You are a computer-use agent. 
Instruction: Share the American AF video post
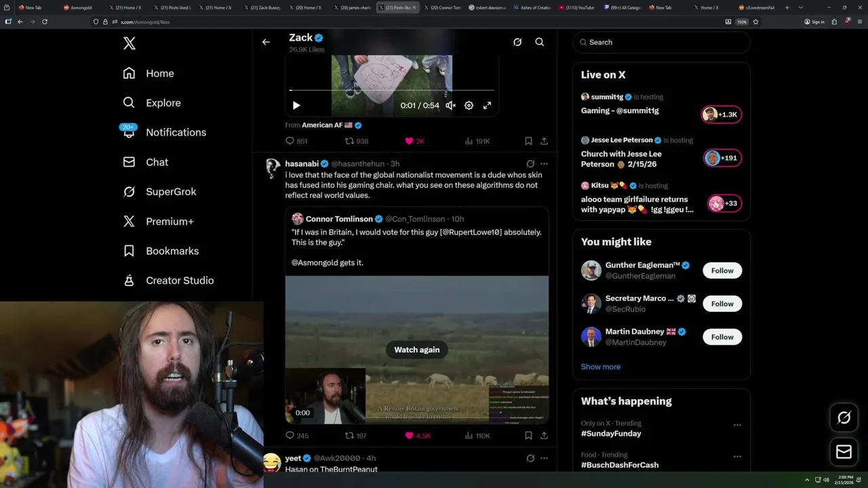tap(544, 141)
